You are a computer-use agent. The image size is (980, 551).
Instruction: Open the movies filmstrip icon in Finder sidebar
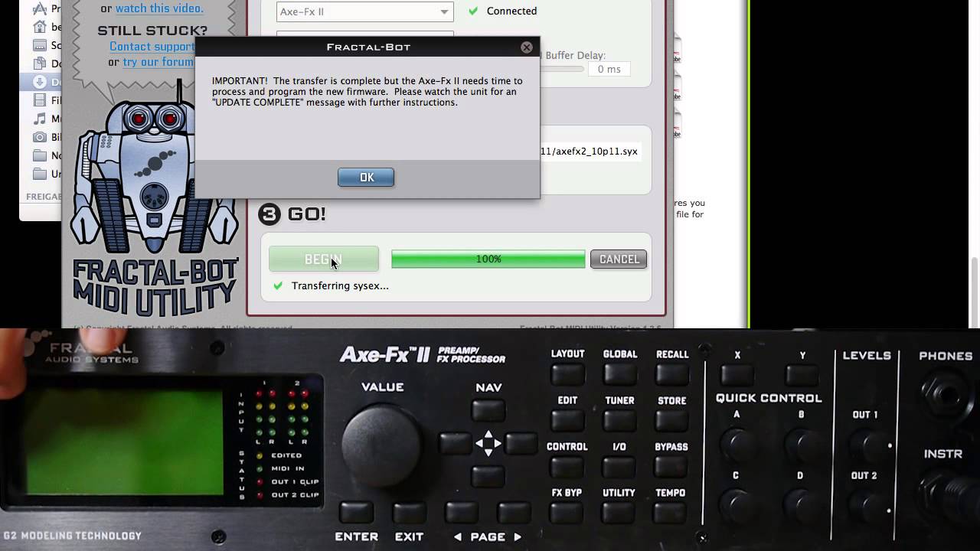(x=38, y=100)
